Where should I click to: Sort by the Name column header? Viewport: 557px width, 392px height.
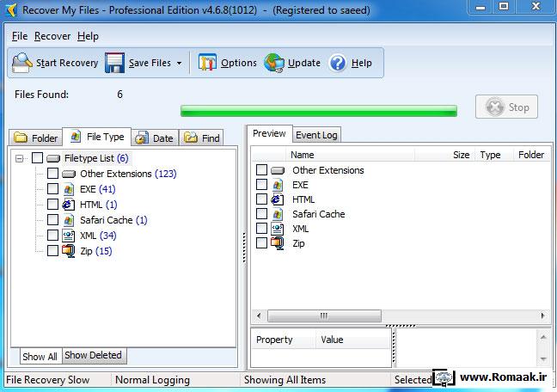tap(350, 155)
